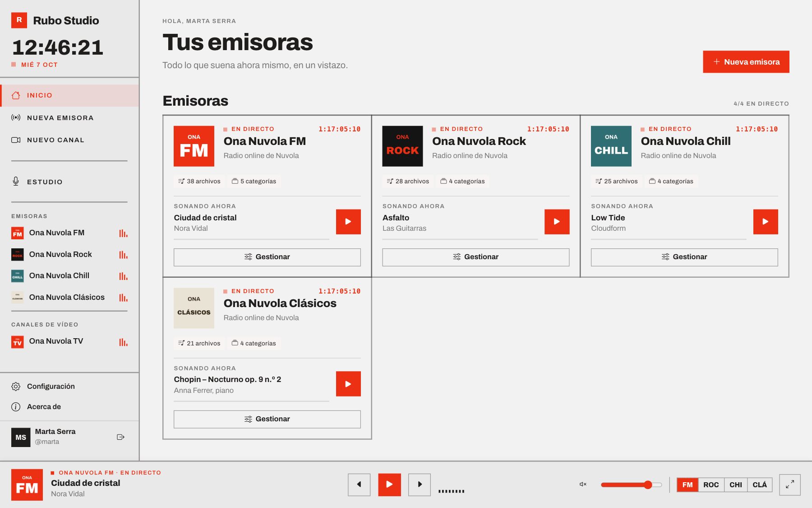
Task: Click Gestionar for Ona Nuvola Rock
Action: pyautogui.click(x=476, y=257)
